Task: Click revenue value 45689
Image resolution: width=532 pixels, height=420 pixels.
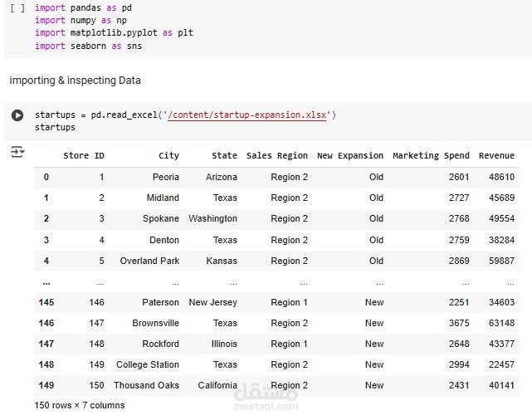Action: tap(501, 198)
